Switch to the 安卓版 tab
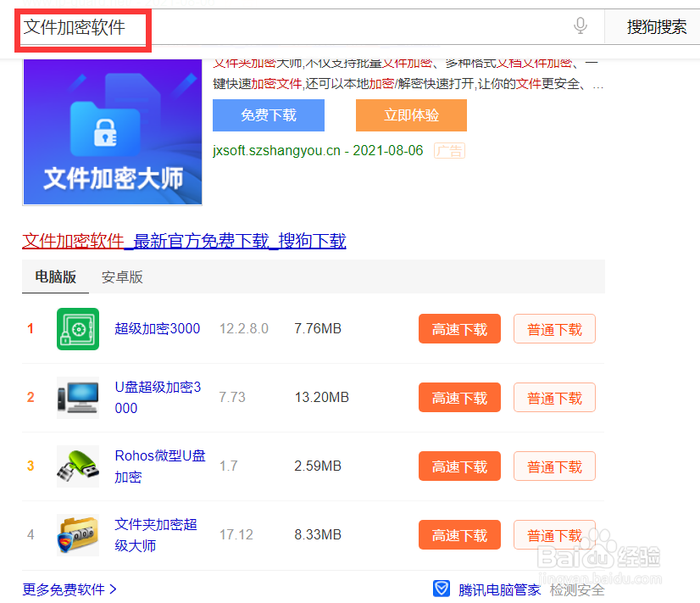This screenshot has width=700, height=603. click(122, 277)
